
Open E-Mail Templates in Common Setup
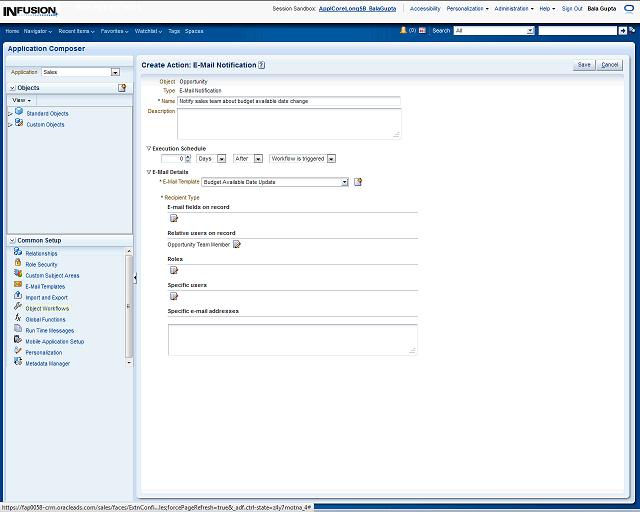pyautogui.click(x=45, y=286)
